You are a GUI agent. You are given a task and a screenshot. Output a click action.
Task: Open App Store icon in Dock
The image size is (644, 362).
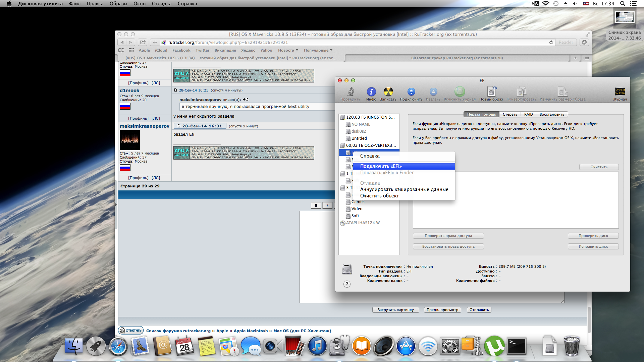pyautogui.click(x=406, y=346)
